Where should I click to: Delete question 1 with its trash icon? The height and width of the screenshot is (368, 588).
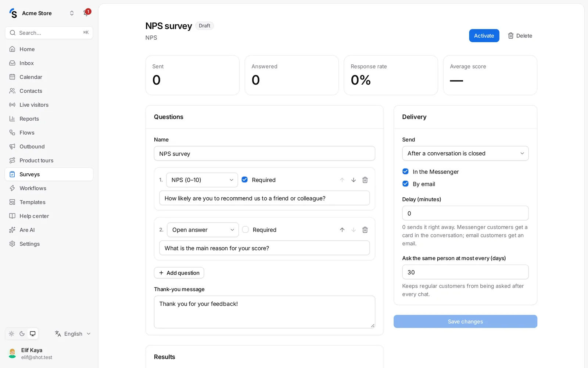coord(365,180)
